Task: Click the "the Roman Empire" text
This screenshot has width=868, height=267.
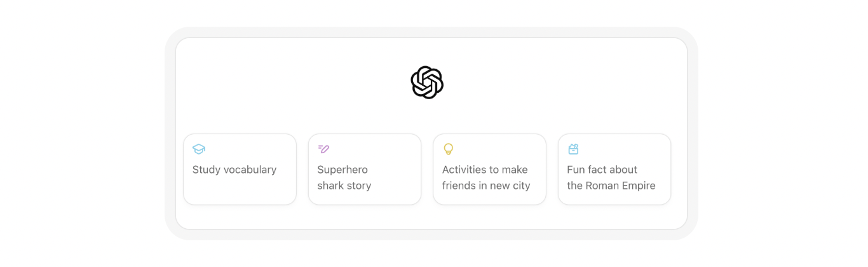Action: (611, 186)
